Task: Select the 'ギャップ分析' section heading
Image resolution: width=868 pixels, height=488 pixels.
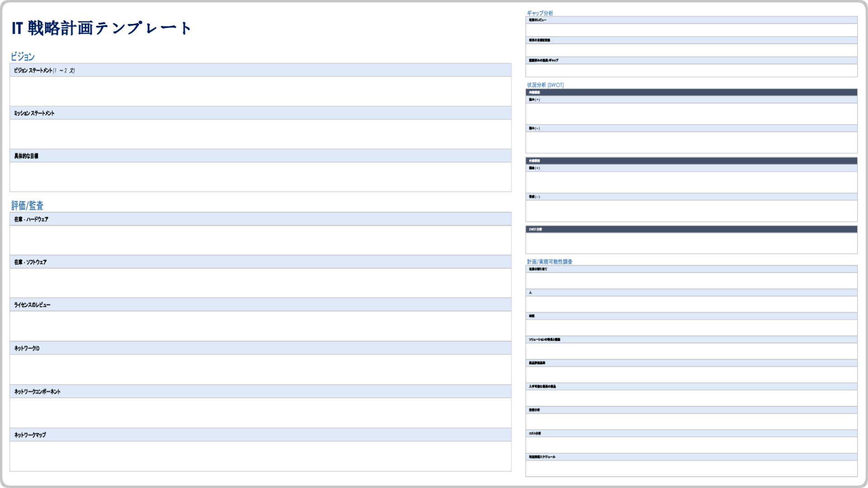Action: (x=540, y=13)
